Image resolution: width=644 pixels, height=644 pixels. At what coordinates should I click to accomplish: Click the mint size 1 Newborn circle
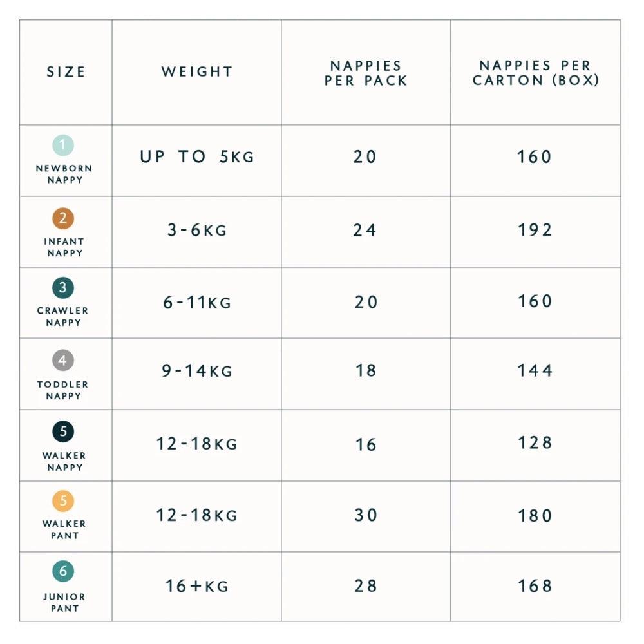click(x=63, y=145)
